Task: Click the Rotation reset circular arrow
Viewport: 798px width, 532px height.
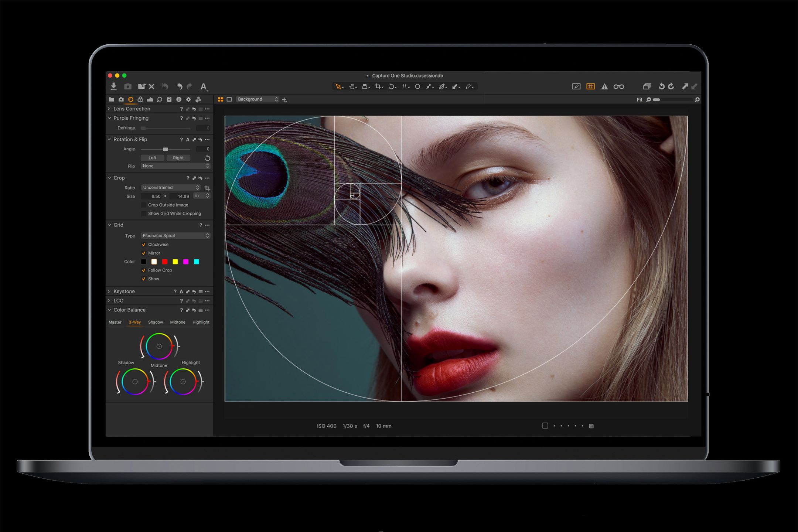Action: pos(208,158)
